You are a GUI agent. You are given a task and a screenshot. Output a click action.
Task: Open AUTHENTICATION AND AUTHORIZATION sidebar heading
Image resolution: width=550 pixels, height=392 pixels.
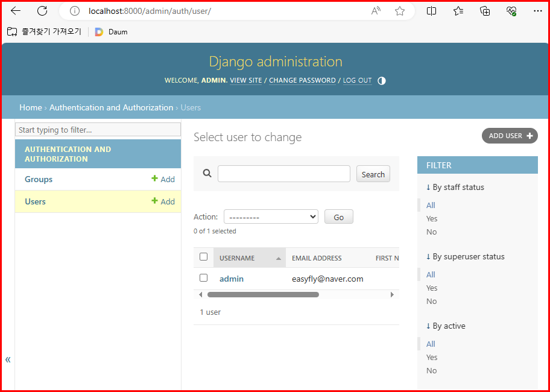point(68,154)
